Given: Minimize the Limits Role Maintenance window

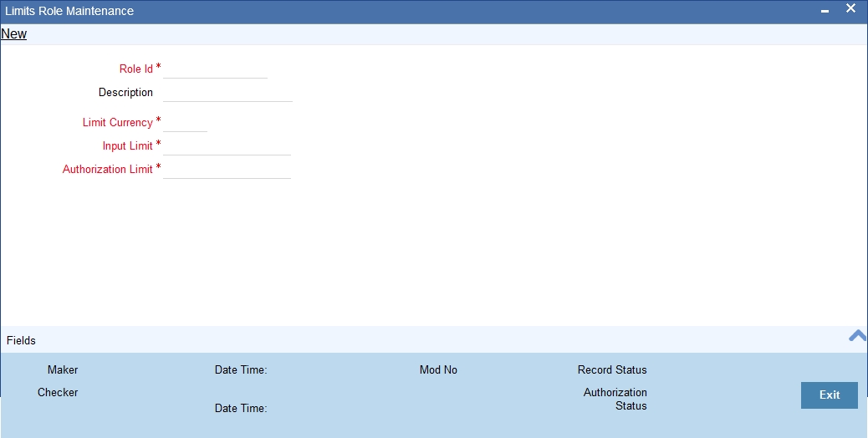Looking at the screenshot, I should tap(825, 11).
